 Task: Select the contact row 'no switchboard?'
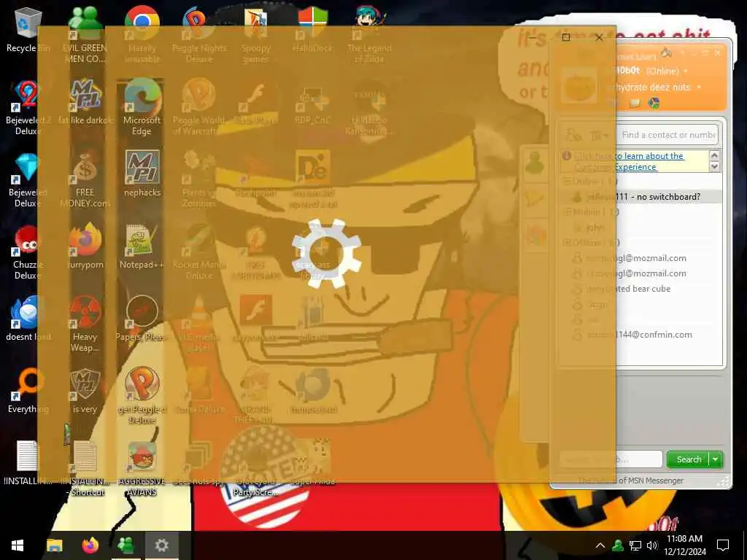640,197
